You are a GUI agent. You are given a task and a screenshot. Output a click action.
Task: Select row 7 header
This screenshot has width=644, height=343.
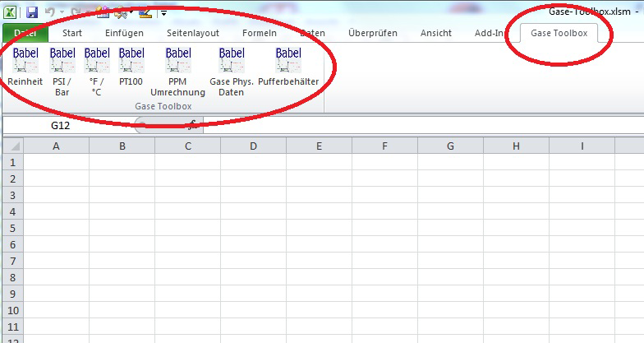[x=13, y=261]
